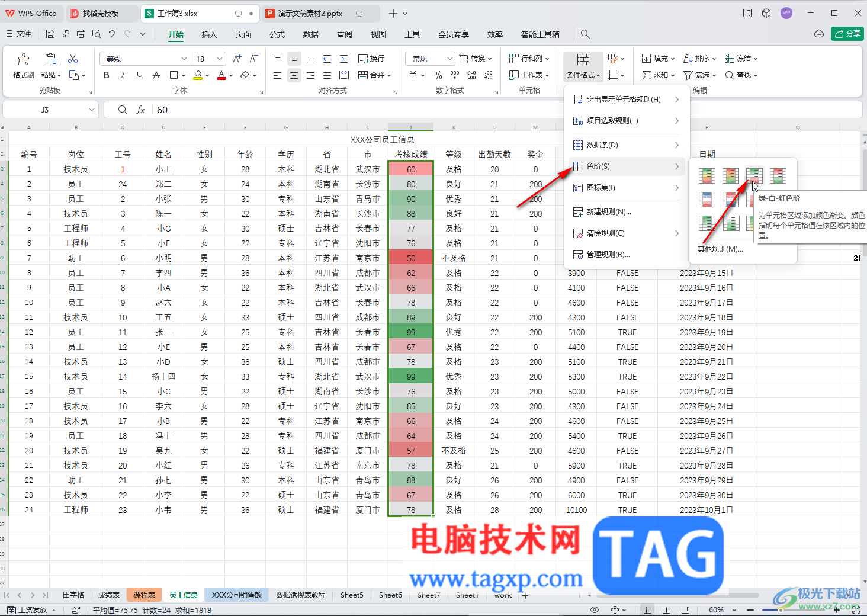867x616 pixels.
Task: Click the thousands separator icon
Action: tap(455, 75)
